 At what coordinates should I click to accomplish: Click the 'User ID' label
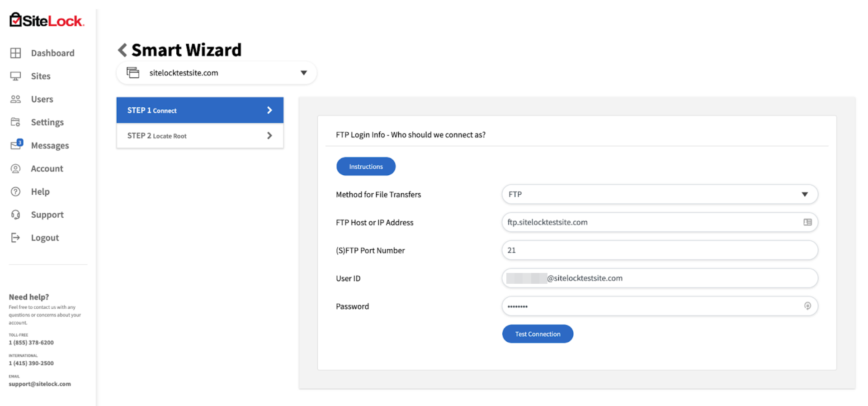(x=348, y=278)
